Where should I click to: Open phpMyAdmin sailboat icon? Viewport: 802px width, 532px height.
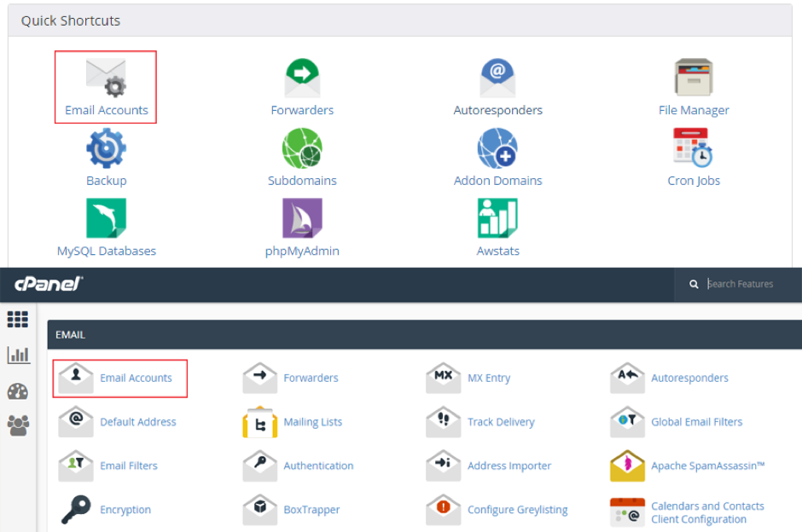[302, 218]
